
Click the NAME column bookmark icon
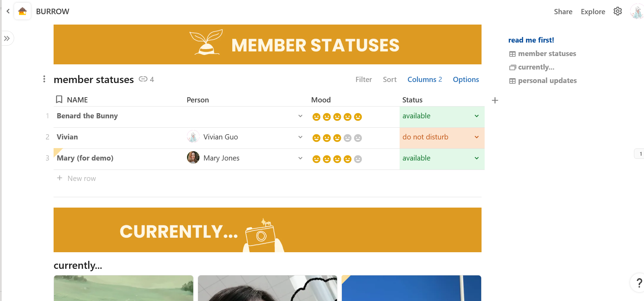coord(59,100)
